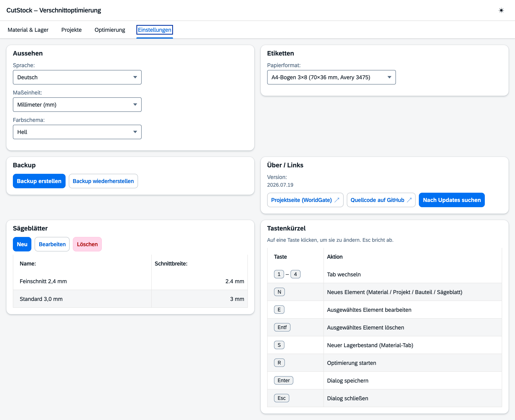Open the Papierformat dropdown
Screen dimensions: 515x420
point(331,77)
